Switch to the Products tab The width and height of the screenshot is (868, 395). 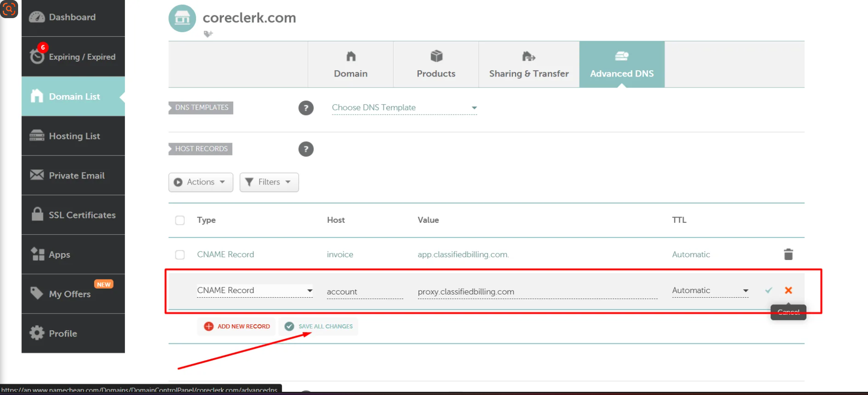point(436,65)
